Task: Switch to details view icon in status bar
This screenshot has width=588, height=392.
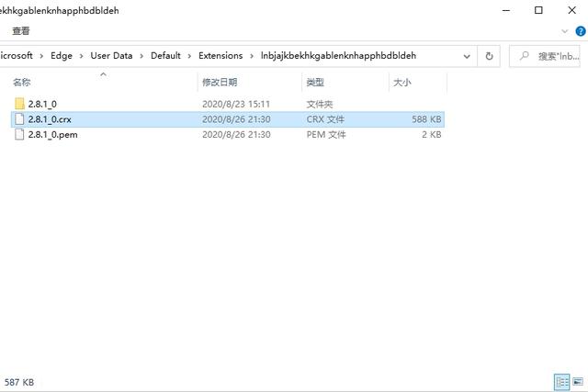Action: click(x=561, y=382)
